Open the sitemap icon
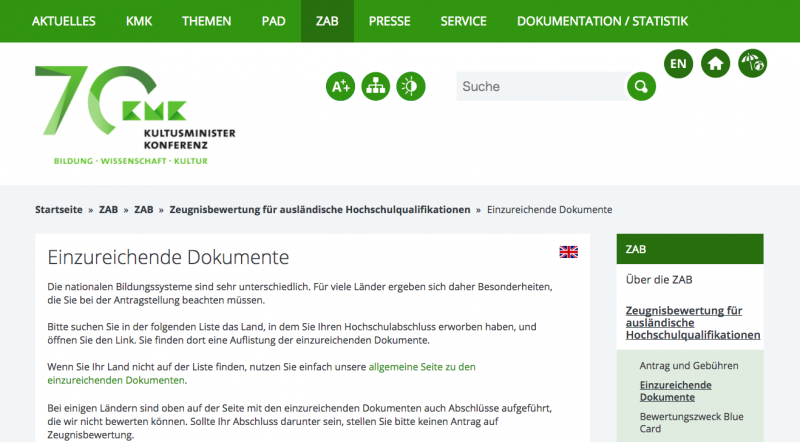 click(376, 87)
